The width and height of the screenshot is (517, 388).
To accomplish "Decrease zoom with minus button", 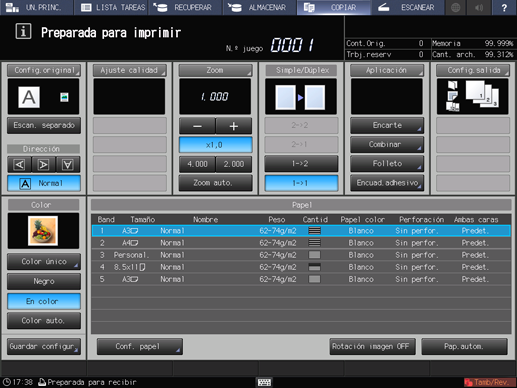I will [197, 126].
